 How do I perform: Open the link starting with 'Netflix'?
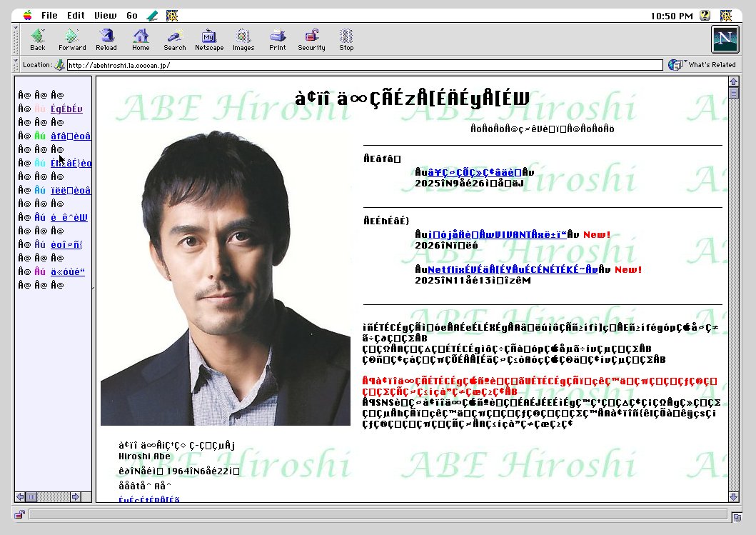click(x=513, y=269)
